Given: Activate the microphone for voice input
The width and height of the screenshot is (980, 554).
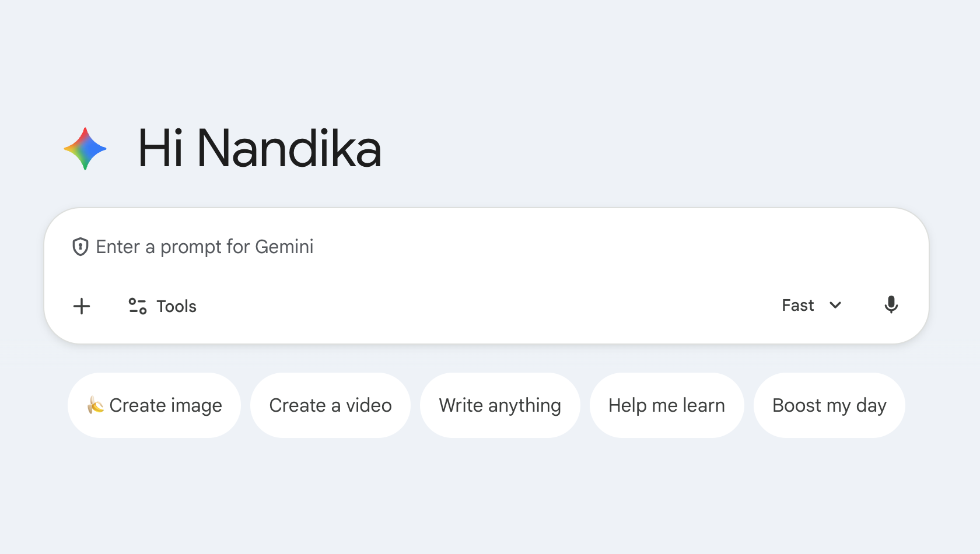Looking at the screenshot, I should 891,305.
